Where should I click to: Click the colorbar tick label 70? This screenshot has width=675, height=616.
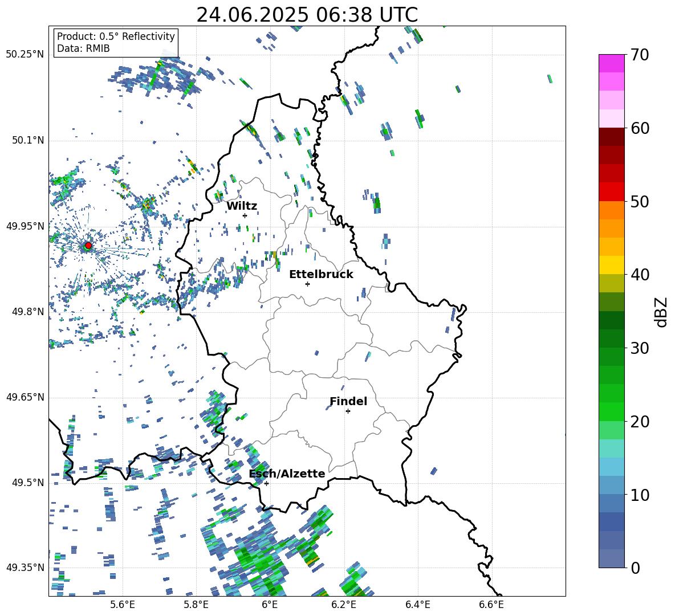640,55
